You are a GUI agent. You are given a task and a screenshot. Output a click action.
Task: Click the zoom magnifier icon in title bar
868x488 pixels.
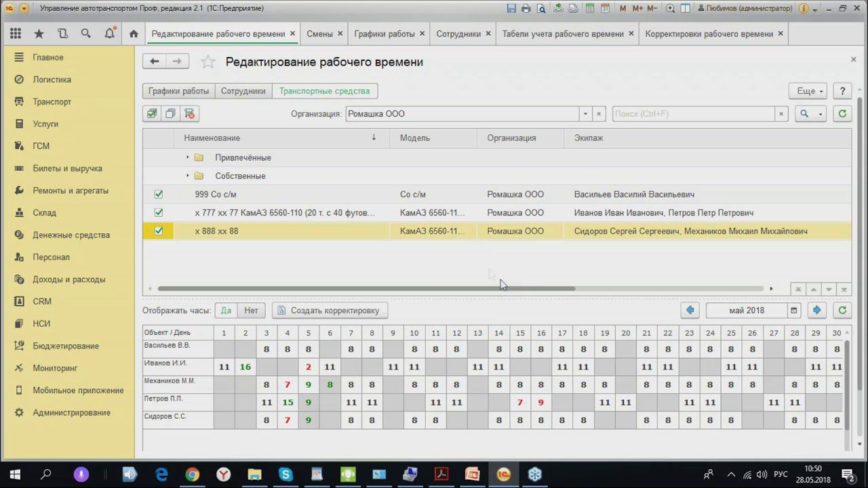click(670, 9)
